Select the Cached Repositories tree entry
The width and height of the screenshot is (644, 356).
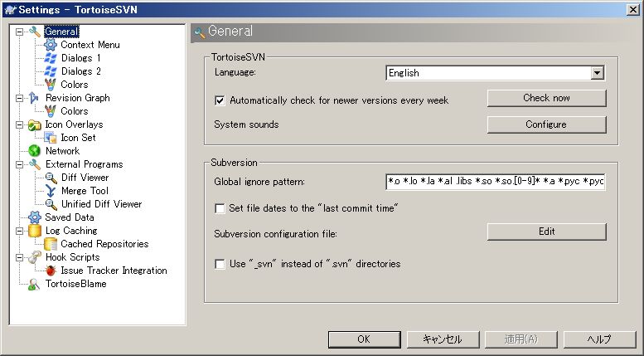[x=104, y=244]
